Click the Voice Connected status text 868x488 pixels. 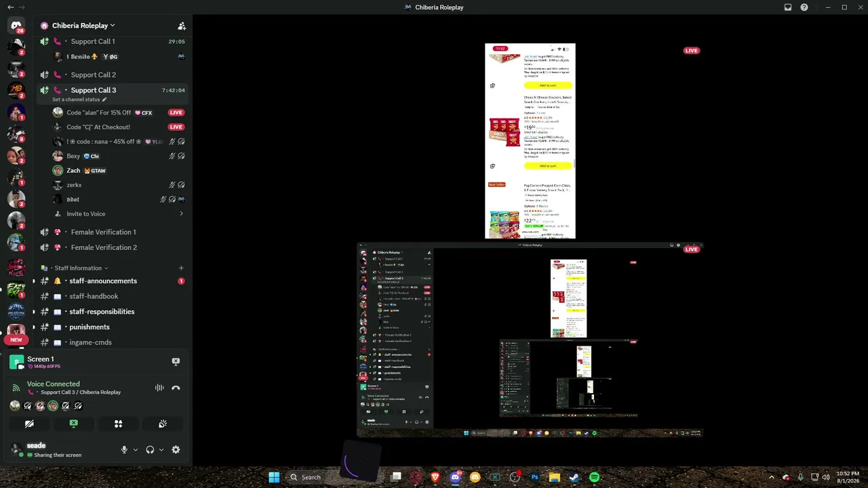click(x=54, y=384)
